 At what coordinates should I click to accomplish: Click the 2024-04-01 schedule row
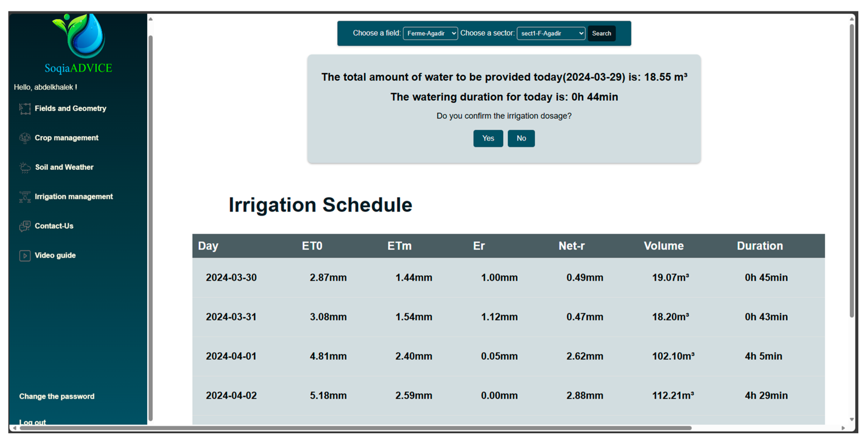tap(508, 356)
